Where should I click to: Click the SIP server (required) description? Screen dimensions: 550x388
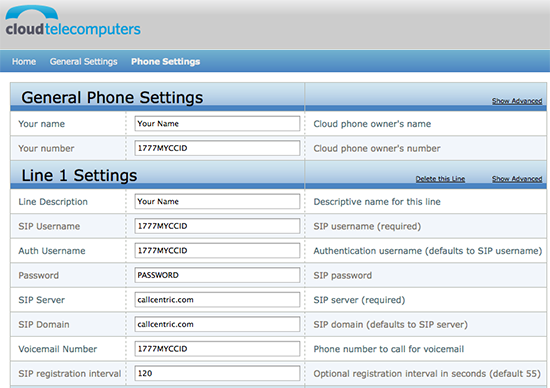coord(359,300)
